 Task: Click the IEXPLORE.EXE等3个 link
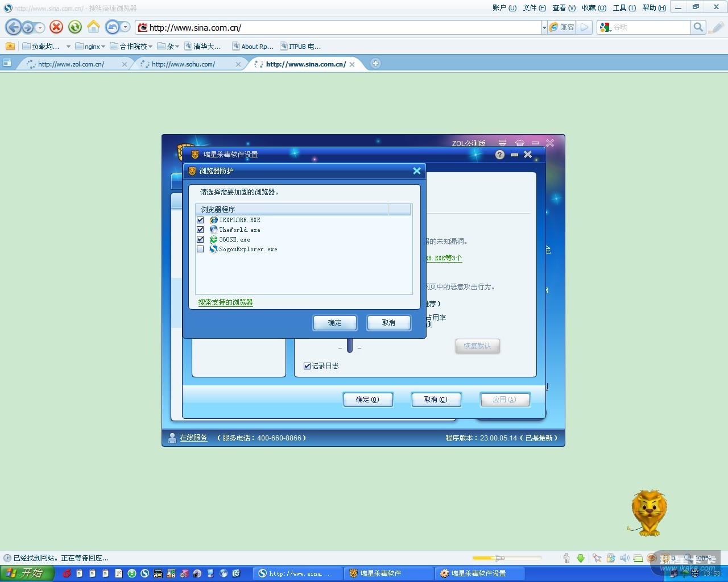pos(444,258)
